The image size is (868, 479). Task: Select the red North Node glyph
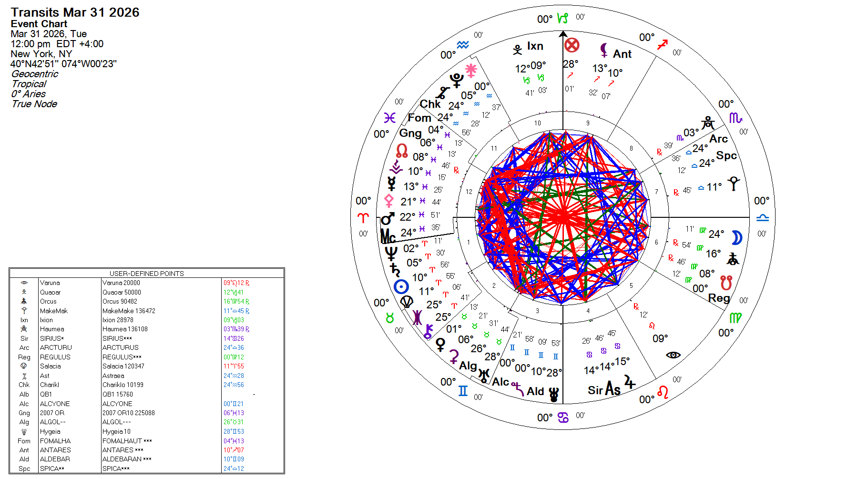(x=402, y=151)
